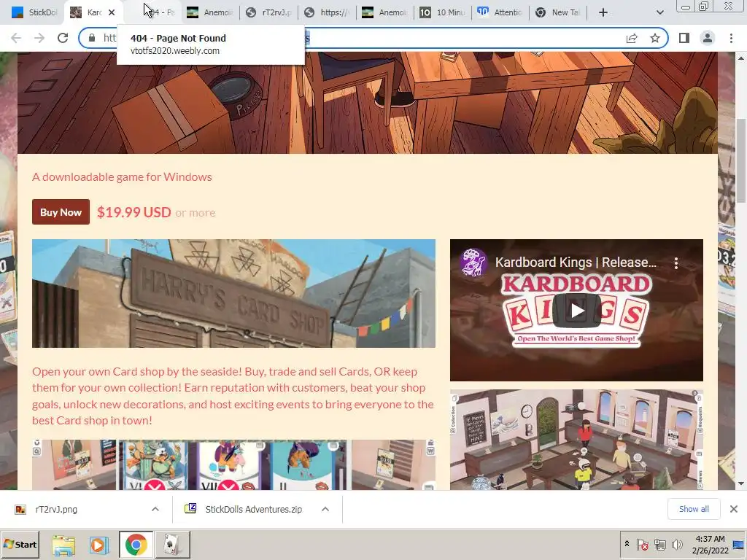Share this page using the share icon

pos(632,38)
